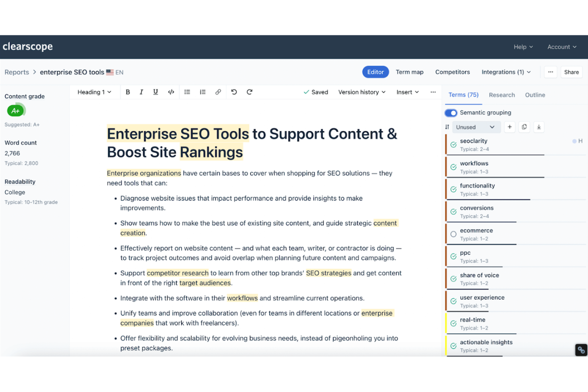
Task: Open the Term map view
Action: (x=410, y=72)
